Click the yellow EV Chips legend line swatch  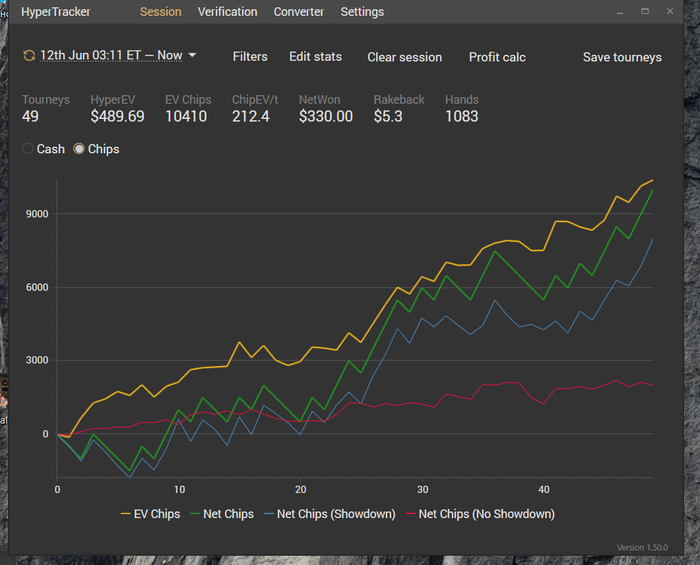pos(125,515)
